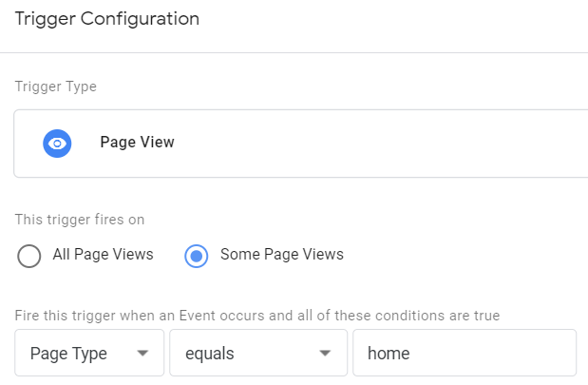Click the 'equals' text in the operator box
Screen dimensions: 588x385
210,355
